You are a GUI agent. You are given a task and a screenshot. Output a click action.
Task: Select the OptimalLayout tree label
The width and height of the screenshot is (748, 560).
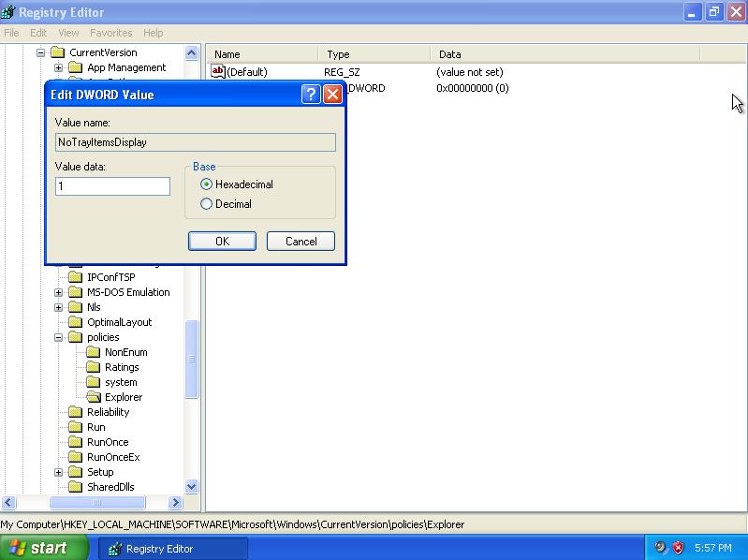[119, 322]
